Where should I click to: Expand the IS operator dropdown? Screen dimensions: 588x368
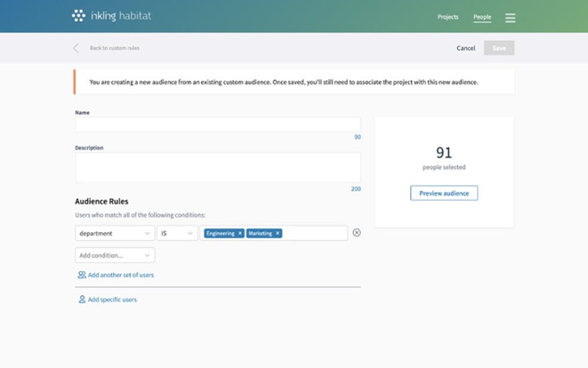pyautogui.click(x=177, y=233)
